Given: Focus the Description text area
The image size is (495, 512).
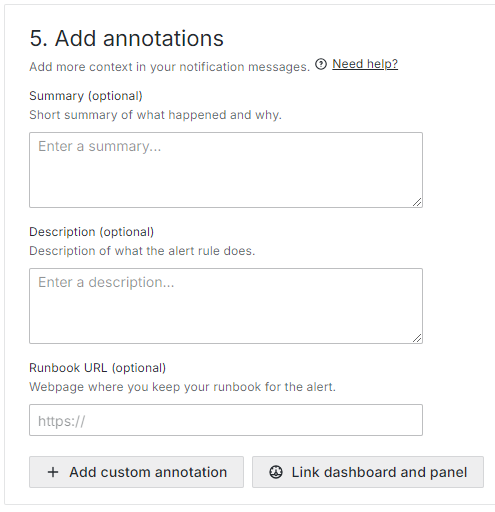Looking at the screenshot, I should 226,306.
